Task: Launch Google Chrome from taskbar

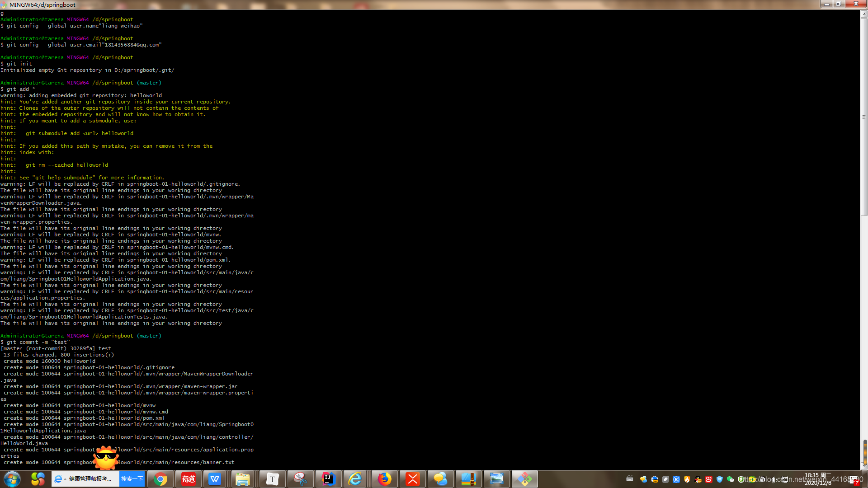Action: (x=160, y=479)
